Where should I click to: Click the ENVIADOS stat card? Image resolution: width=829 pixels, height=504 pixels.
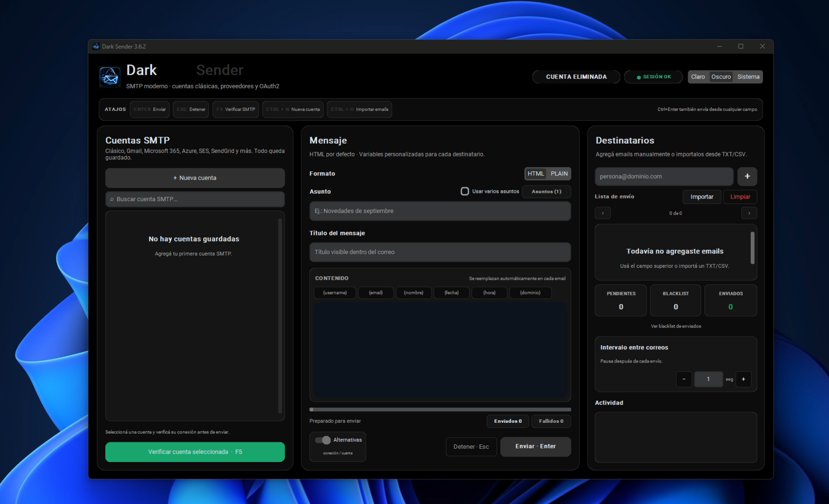(730, 300)
